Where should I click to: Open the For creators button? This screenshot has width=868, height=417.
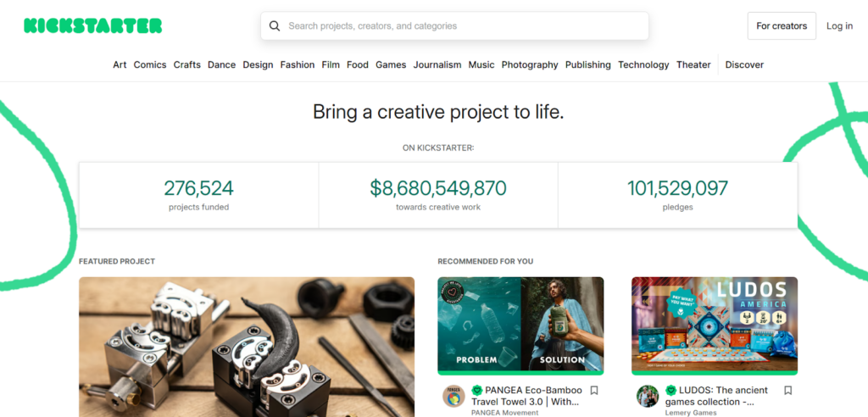click(x=782, y=26)
